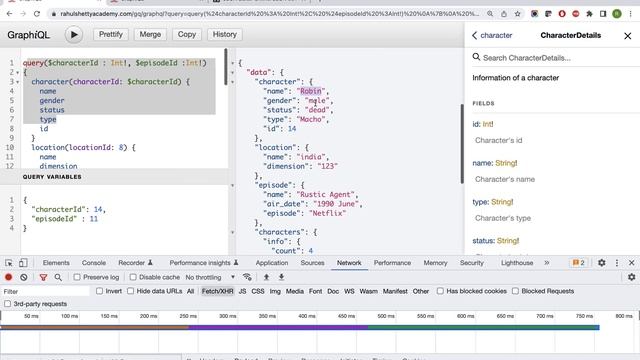The width and height of the screenshot is (640, 360).
Task: Close the DevTools panel
Action: [x=631, y=263]
